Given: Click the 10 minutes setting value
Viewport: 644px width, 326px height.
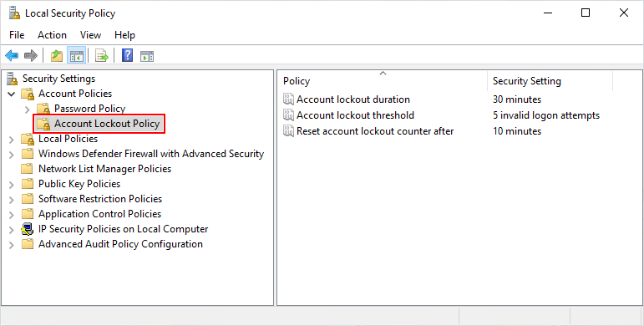Looking at the screenshot, I should click(517, 131).
